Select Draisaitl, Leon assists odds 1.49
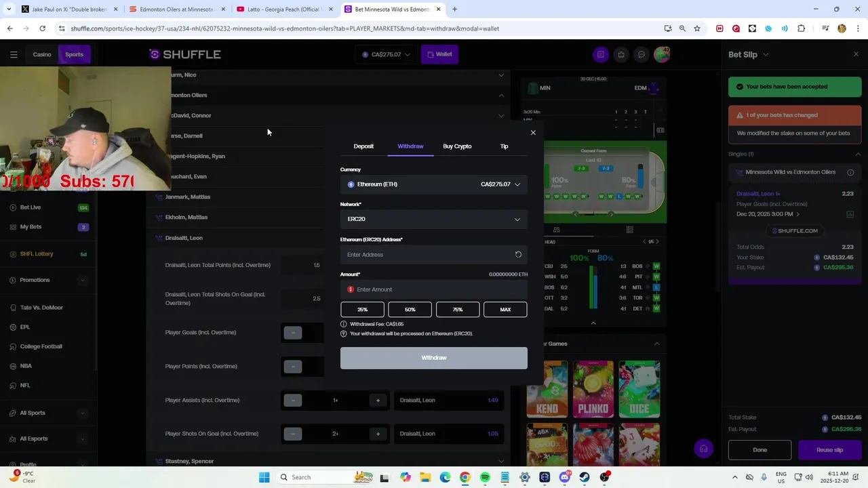This screenshot has width=868, height=488. click(450, 401)
